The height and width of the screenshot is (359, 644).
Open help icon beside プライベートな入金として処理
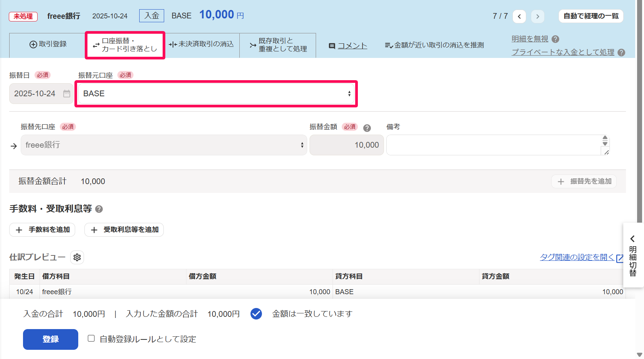pos(621,53)
